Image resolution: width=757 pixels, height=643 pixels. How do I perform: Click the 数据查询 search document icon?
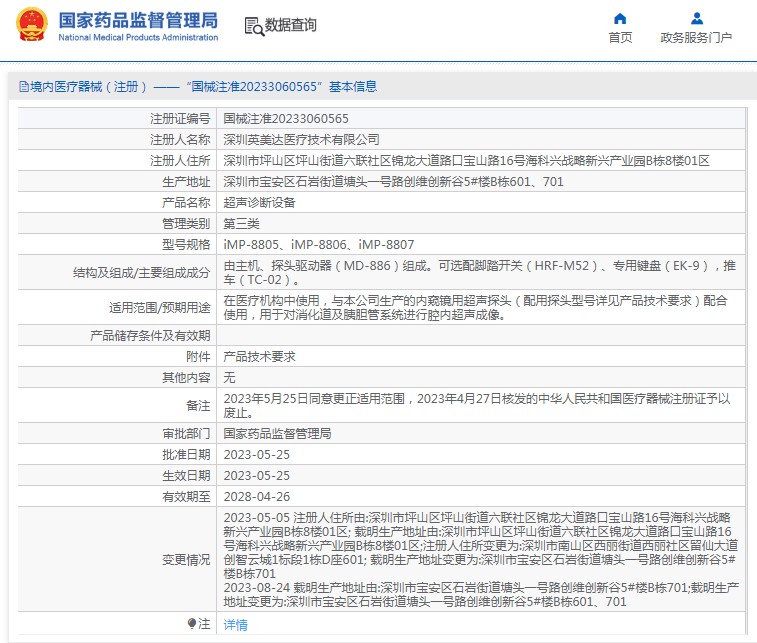point(253,27)
